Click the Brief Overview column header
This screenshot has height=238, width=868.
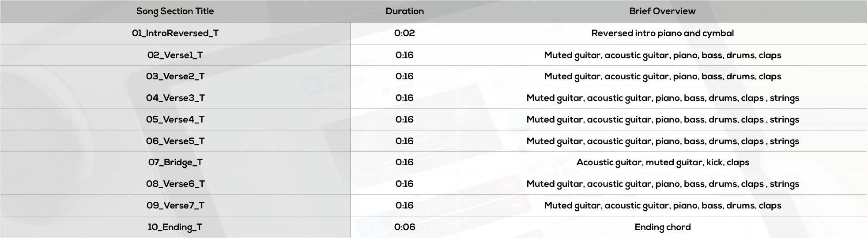[662, 11]
